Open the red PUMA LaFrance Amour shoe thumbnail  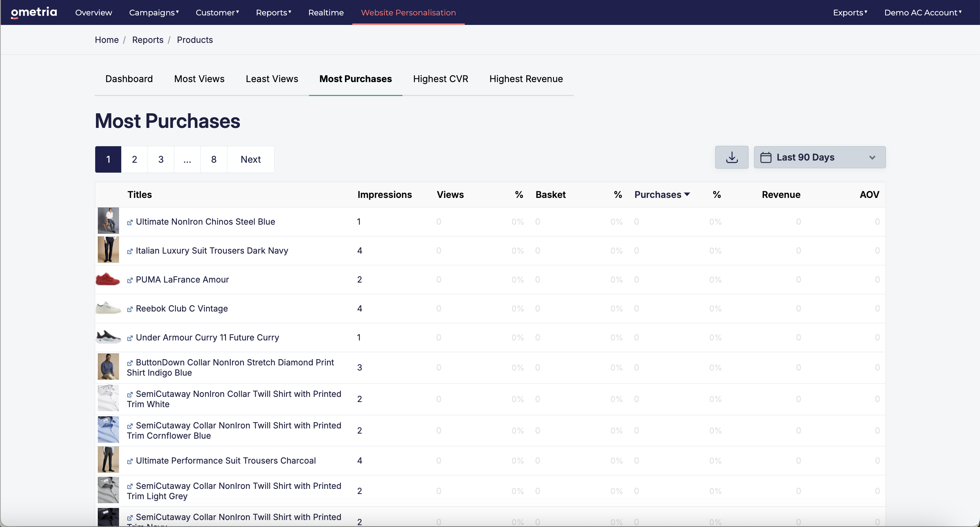108,279
